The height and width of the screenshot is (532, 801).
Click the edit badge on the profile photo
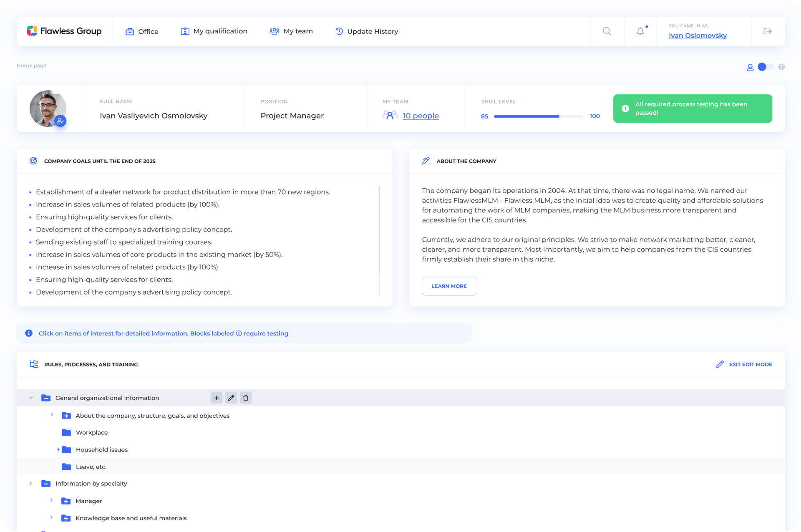coord(60,121)
